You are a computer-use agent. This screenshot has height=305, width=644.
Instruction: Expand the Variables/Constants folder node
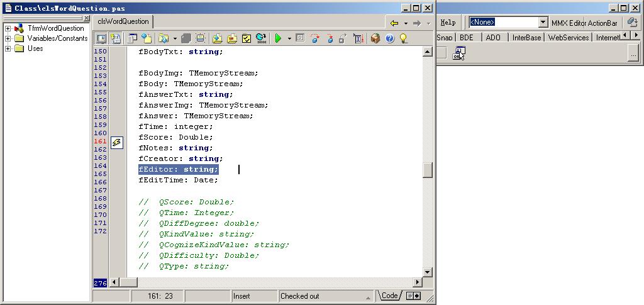click(8, 38)
